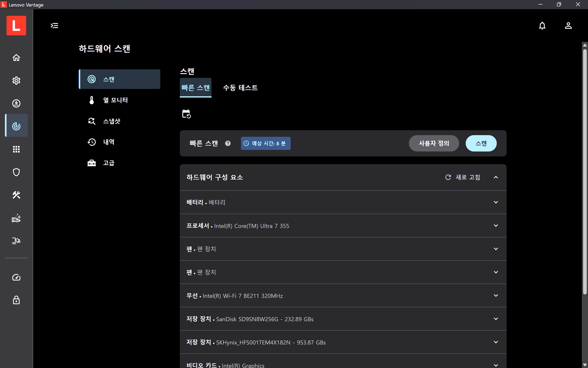This screenshot has height=368, width=588.
Task: Click the 예상 시간: 8 분 badge
Action: click(x=266, y=143)
